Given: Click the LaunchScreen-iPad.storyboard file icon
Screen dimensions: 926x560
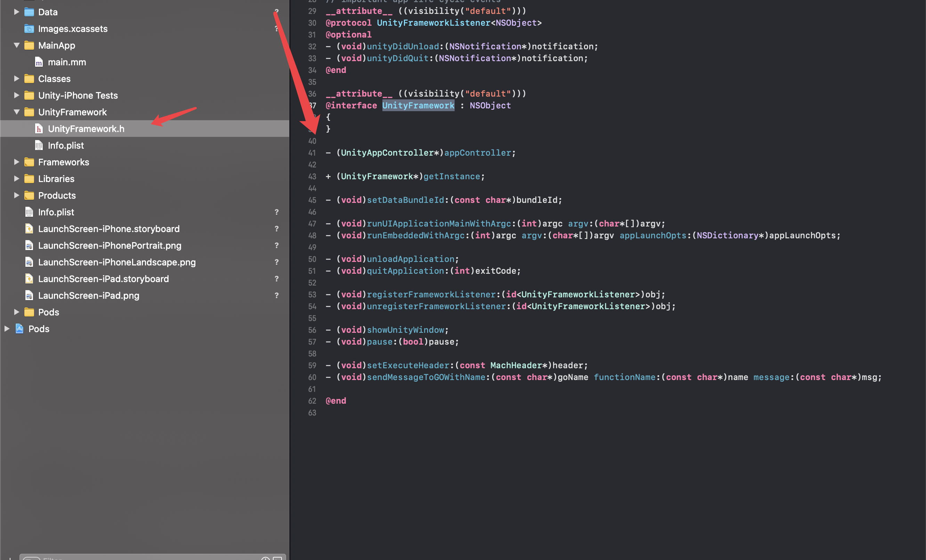Looking at the screenshot, I should 29,279.
